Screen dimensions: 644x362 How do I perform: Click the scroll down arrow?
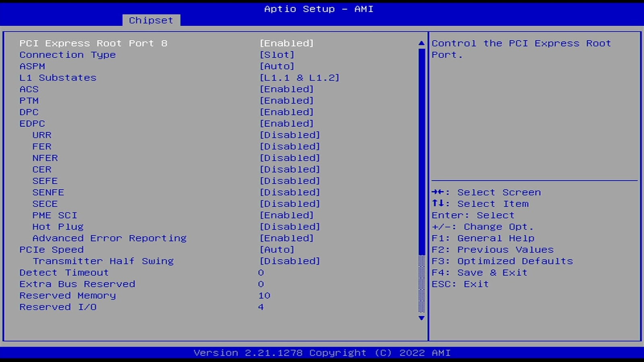tap(421, 318)
